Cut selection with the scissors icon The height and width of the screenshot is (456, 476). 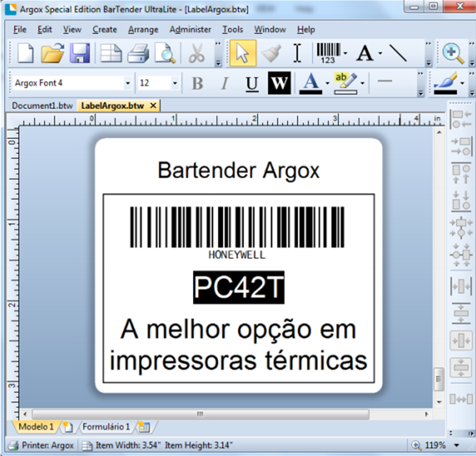[x=197, y=53]
